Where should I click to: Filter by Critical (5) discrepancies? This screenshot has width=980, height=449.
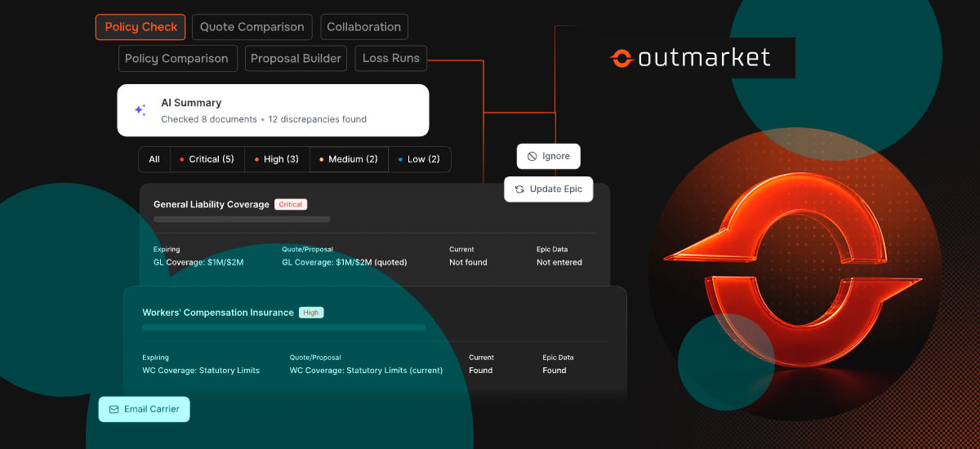click(x=207, y=159)
